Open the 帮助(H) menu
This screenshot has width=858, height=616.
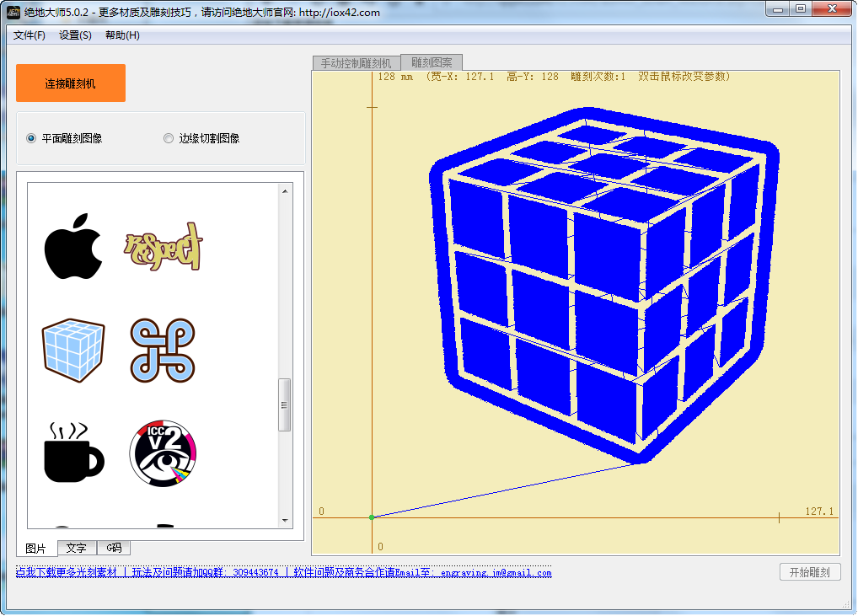tap(122, 35)
